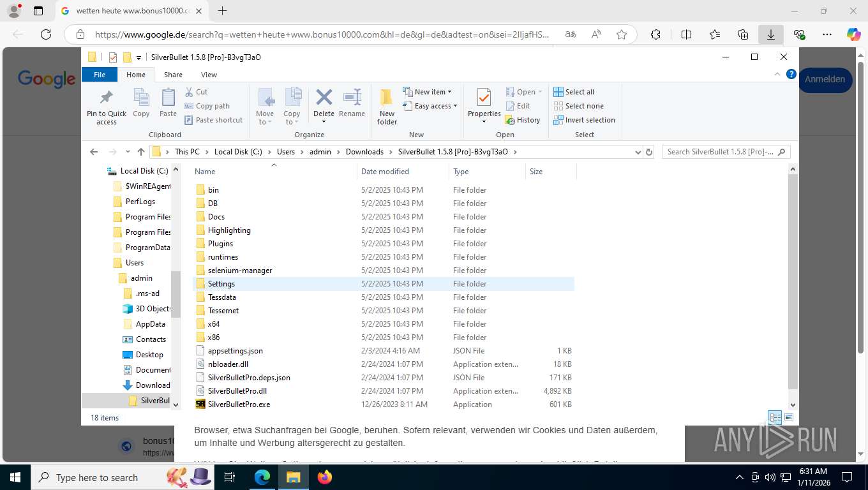Click the Search SilverBullet search box

[x=726, y=152]
